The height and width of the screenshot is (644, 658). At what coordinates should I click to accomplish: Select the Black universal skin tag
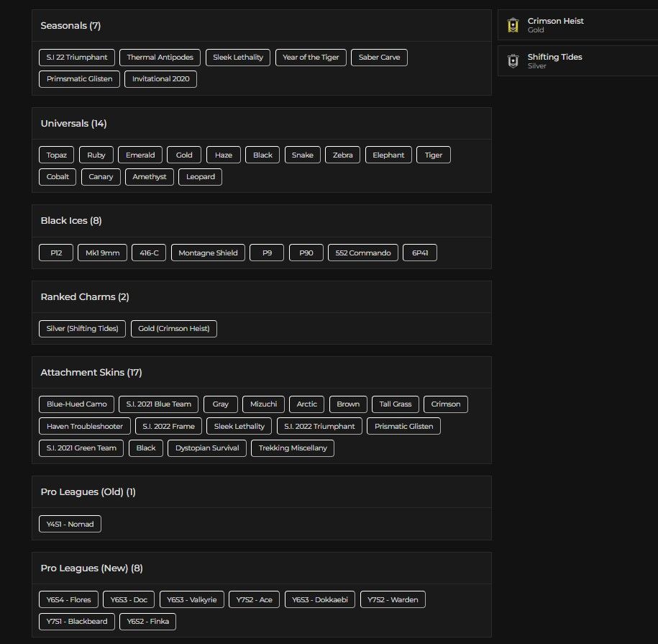click(262, 155)
